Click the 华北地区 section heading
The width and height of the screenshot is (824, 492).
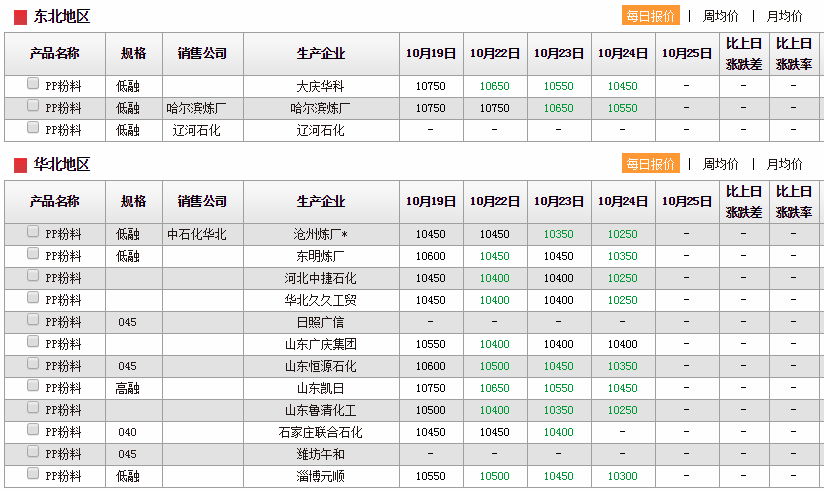[61, 165]
